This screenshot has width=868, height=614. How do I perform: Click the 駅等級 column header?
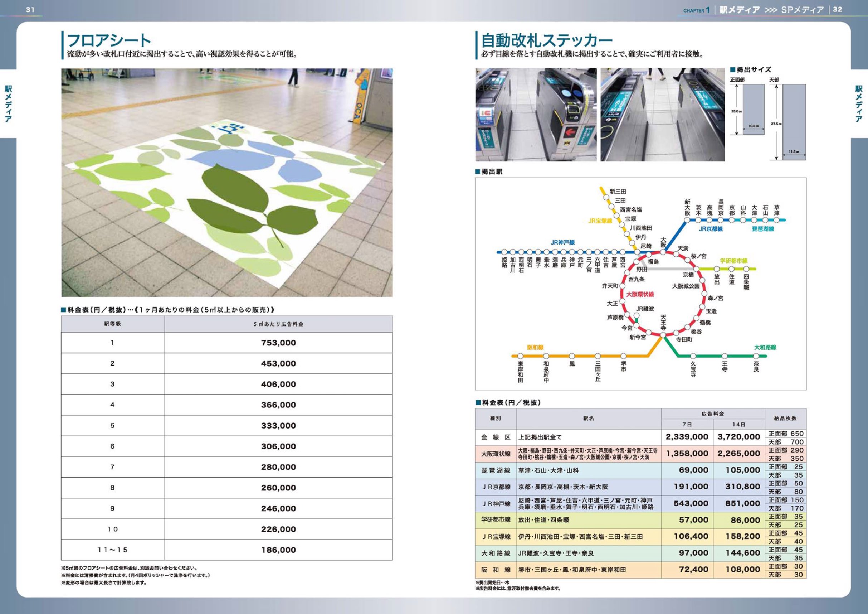click(x=113, y=324)
